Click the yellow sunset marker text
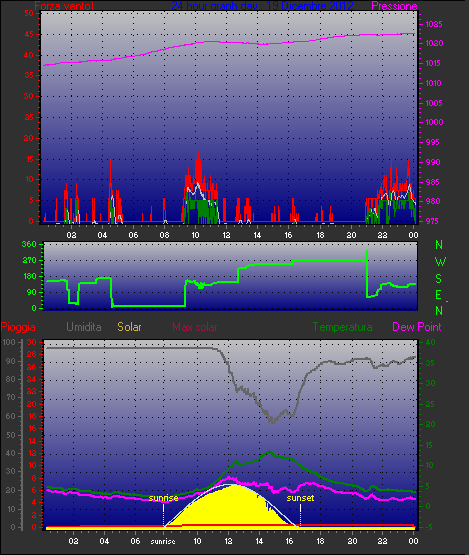 tap(300, 498)
